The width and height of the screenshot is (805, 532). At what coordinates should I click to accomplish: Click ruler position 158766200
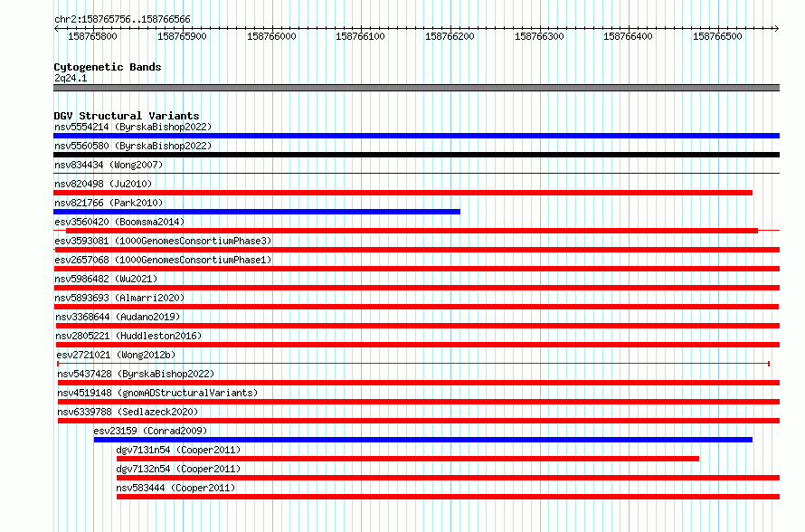[450, 36]
